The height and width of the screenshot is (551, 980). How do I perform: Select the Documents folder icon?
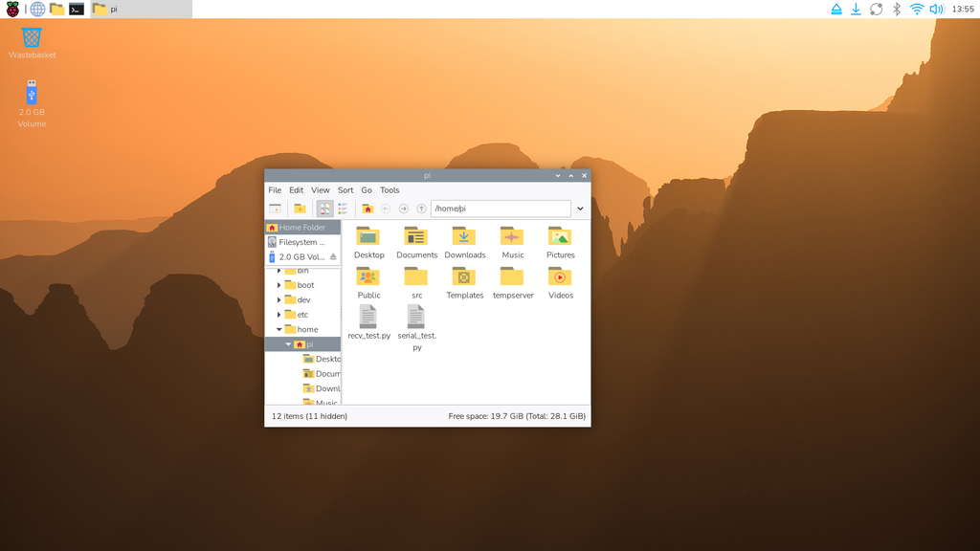tap(416, 242)
